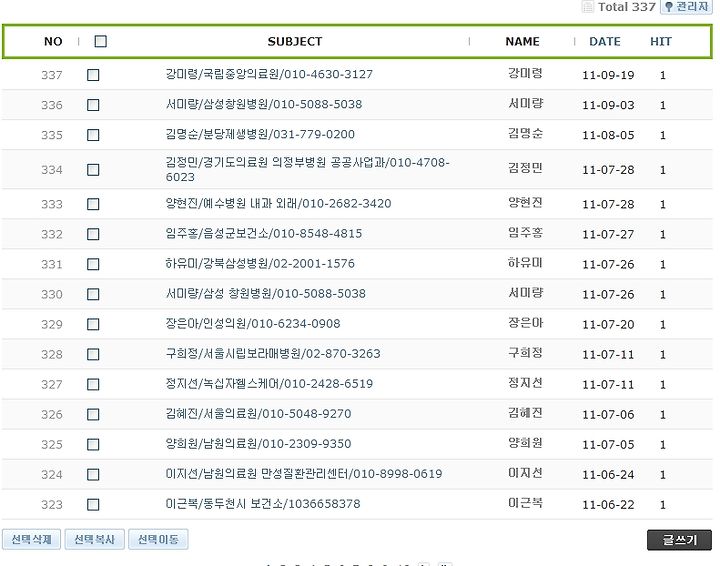Image resolution: width=720 pixels, height=566 pixels.
Task: Click author name 이지선 in NAME column
Action: [x=525, y=472]
